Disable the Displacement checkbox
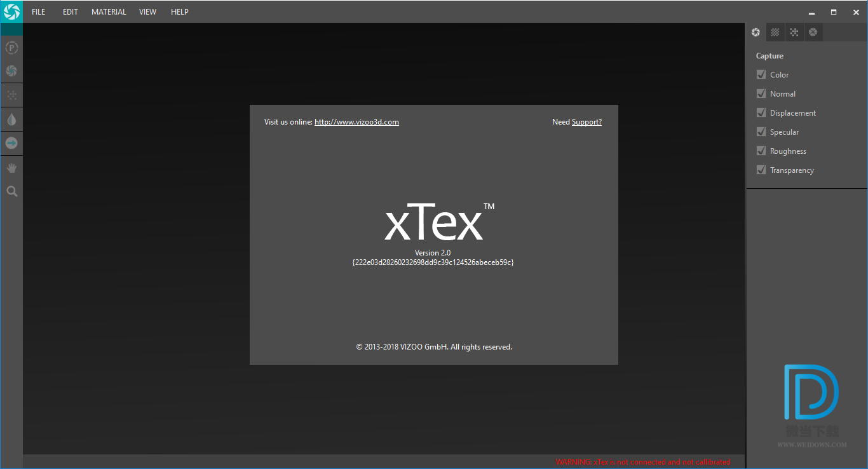This screenshot has width=868, height=469. (x=761, y=112)
